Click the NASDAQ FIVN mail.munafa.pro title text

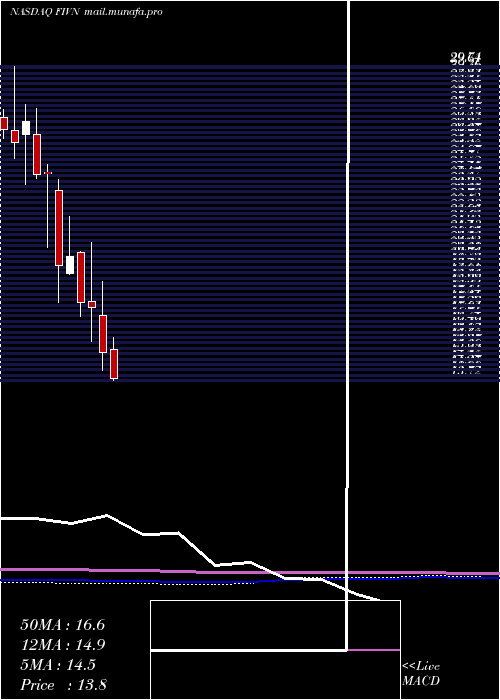click(x=86, y=12)
